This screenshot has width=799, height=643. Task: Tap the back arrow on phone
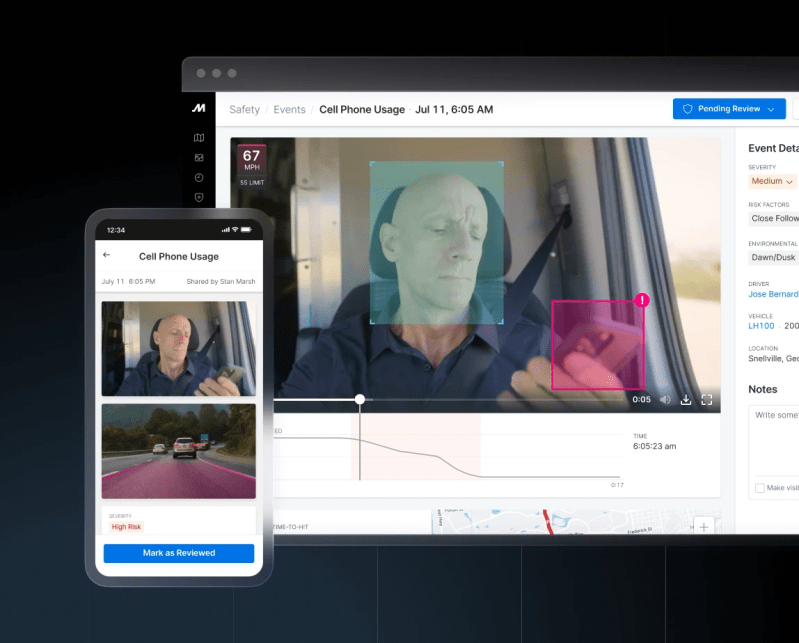[x=106, y=255]
